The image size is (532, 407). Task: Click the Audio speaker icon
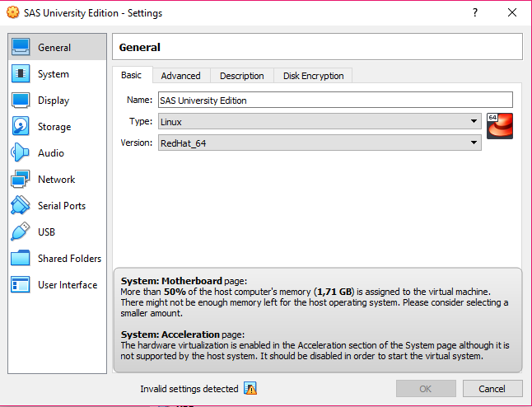20,152
